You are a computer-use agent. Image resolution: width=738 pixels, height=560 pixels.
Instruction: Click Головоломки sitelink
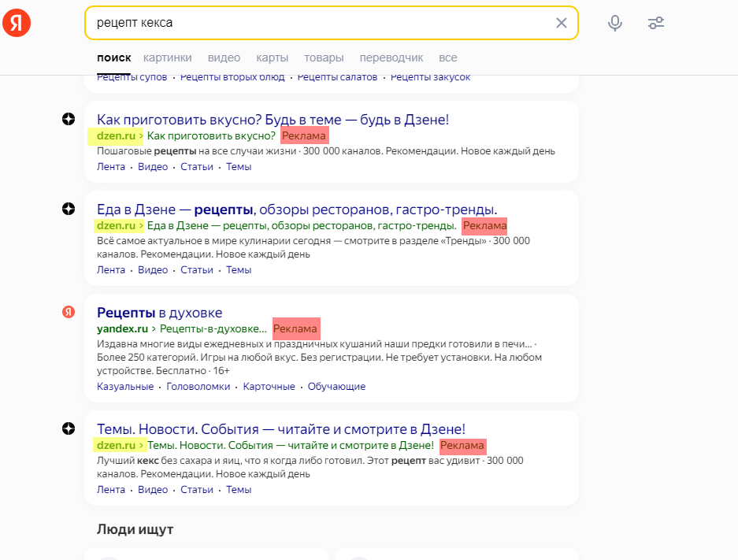[x=198, y=387]
